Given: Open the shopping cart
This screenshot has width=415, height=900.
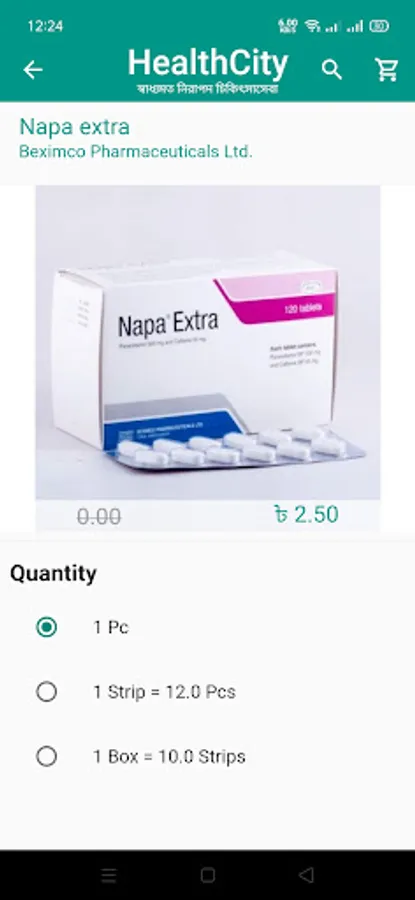Looking at the screenshot, I should point(386,70).
